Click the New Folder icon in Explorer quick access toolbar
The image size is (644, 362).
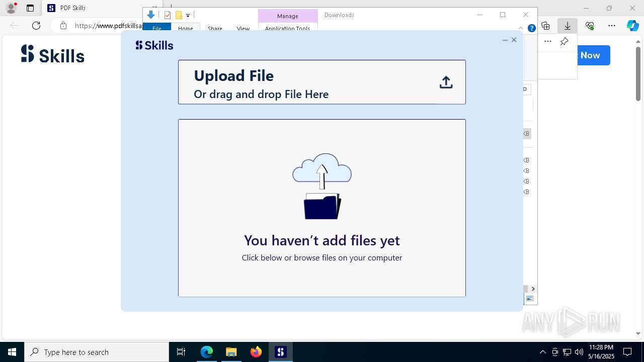(179, 15)
